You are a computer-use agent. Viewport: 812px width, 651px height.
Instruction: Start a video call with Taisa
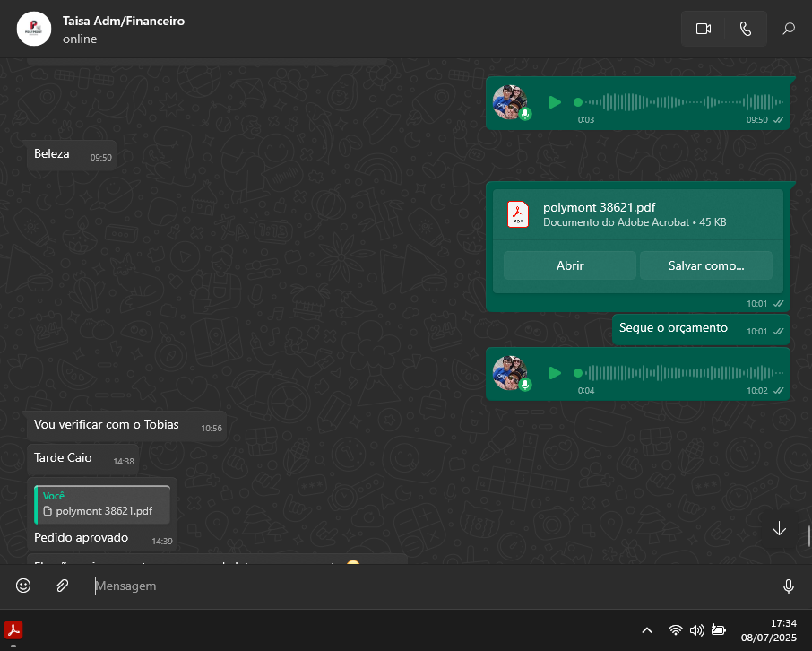coord(703,29)
